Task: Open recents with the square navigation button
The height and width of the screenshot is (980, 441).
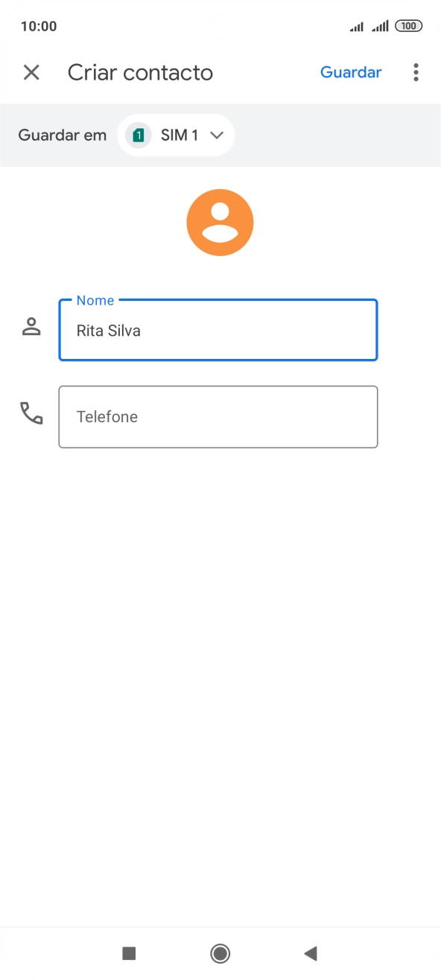Action: pos(131,954)
